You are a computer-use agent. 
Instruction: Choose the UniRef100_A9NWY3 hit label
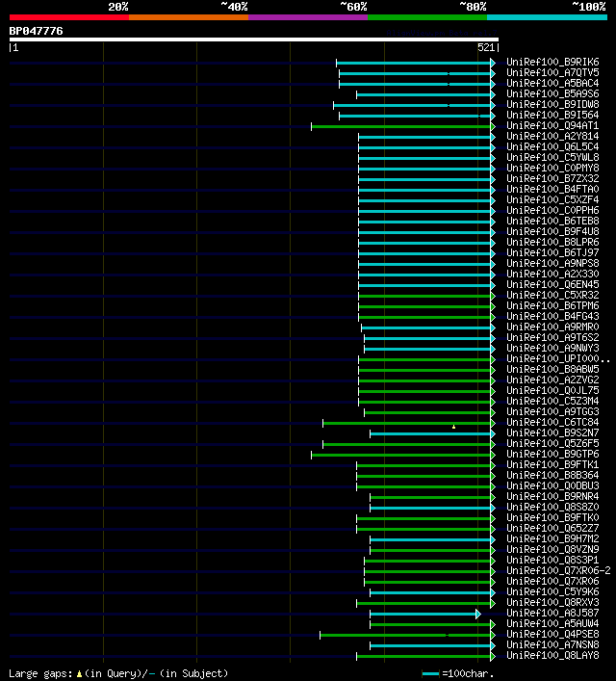coord(552,348)
